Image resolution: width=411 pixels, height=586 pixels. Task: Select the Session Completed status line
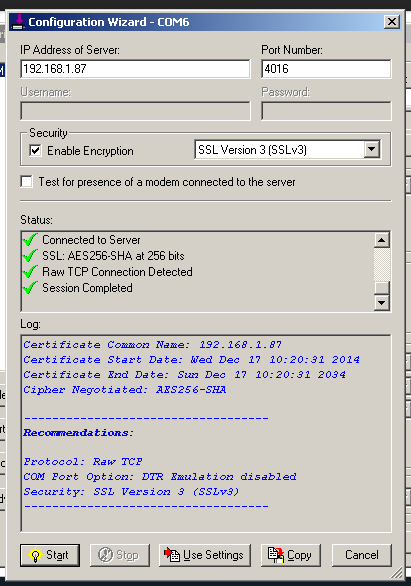87,288
